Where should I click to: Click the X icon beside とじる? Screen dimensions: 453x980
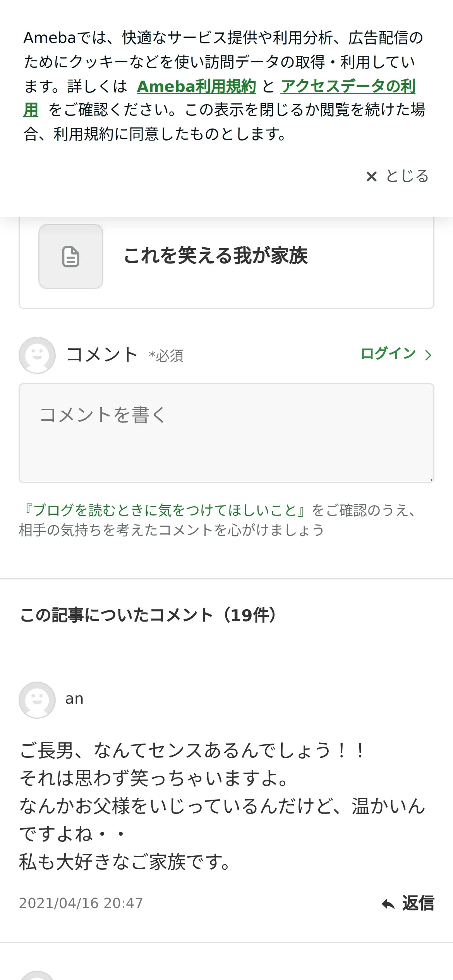371,176
